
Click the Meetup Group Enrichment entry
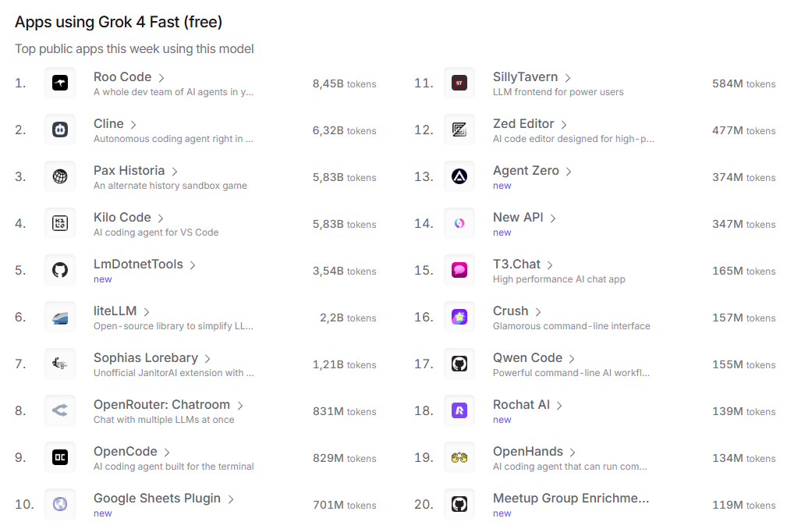click(570, 499)
